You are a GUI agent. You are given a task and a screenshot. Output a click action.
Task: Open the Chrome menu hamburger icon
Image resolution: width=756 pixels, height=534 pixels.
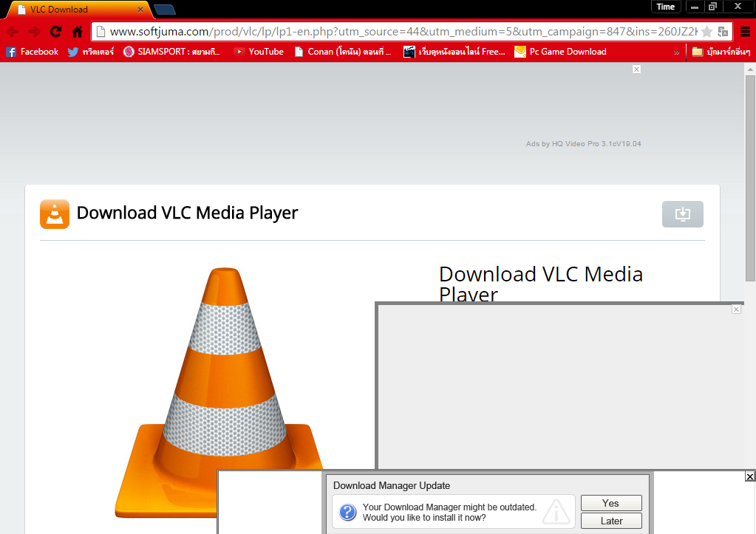745,32
